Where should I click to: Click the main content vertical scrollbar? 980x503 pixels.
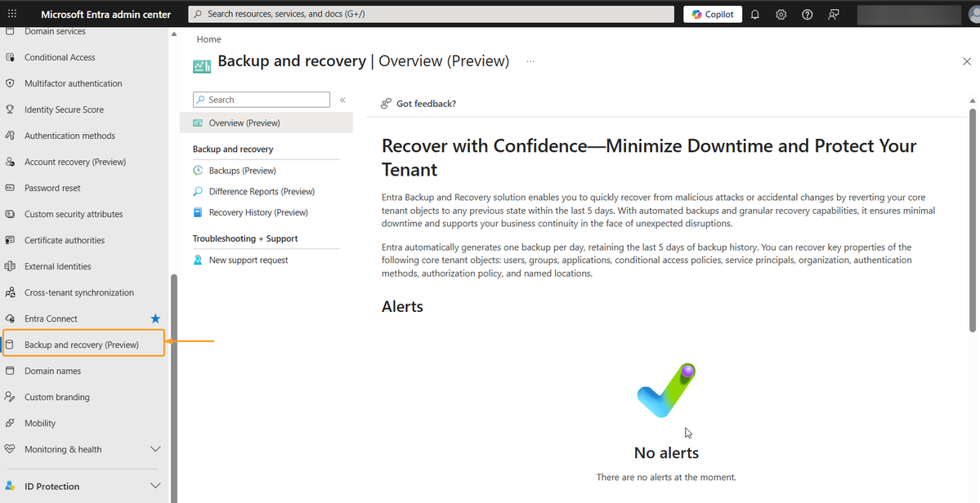pos(973,220)
